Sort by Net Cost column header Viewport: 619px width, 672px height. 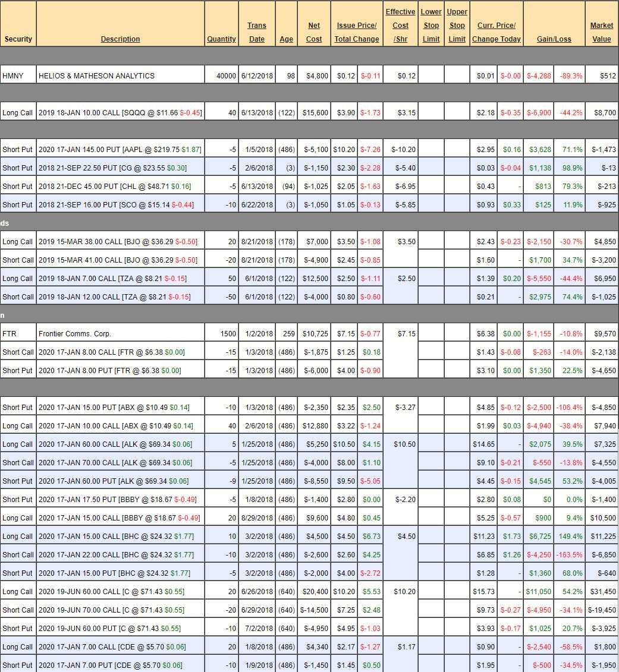pyautogui.click(x=314, y=32)
